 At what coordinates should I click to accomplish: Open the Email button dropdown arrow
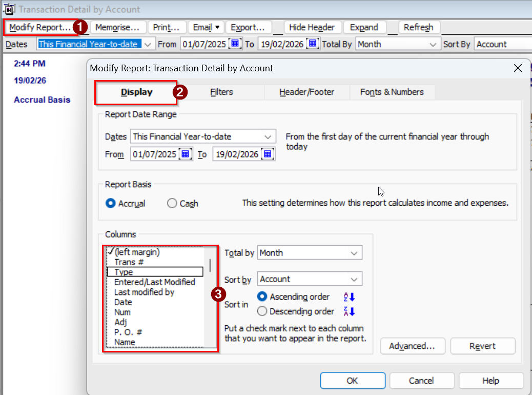[217, 27]
